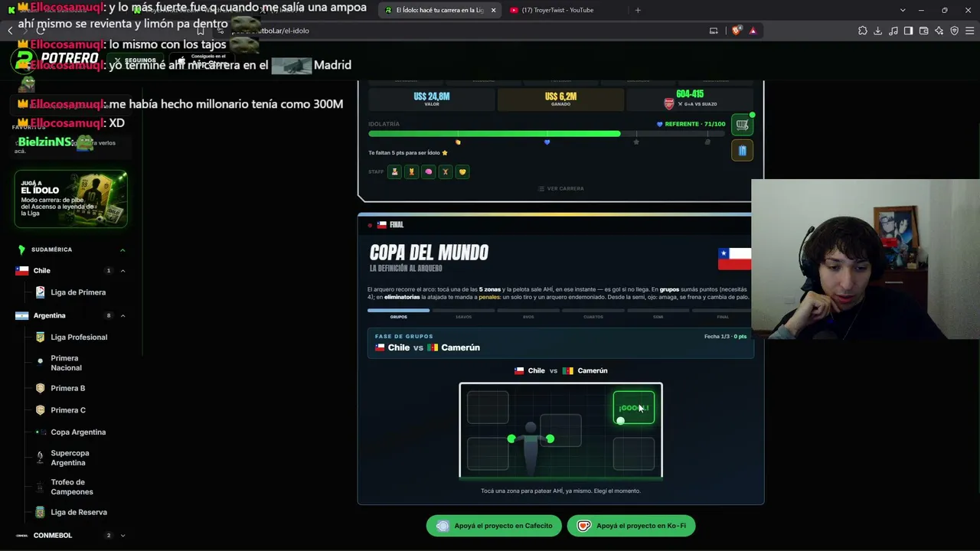Click the glowing ¡GOOOL! top-right zone
The width and height of the screenshot is (980, 551).
(x=634, y=407)
